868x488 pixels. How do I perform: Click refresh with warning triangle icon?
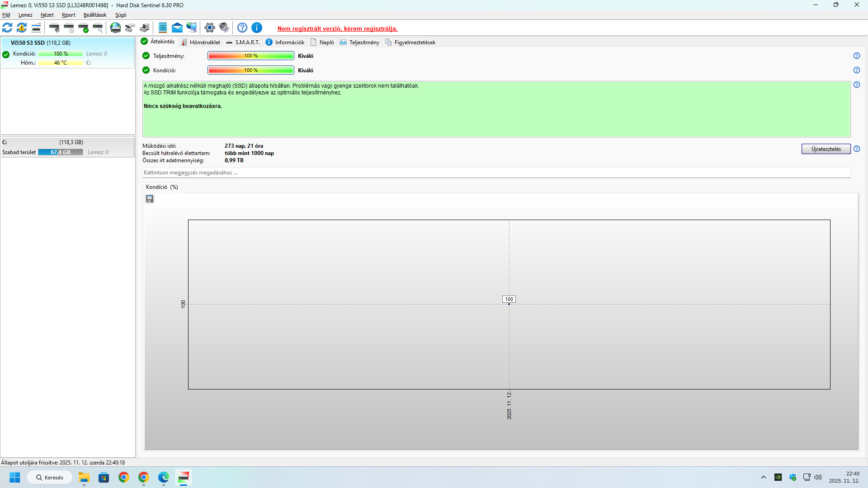click(x=22, y=28)
